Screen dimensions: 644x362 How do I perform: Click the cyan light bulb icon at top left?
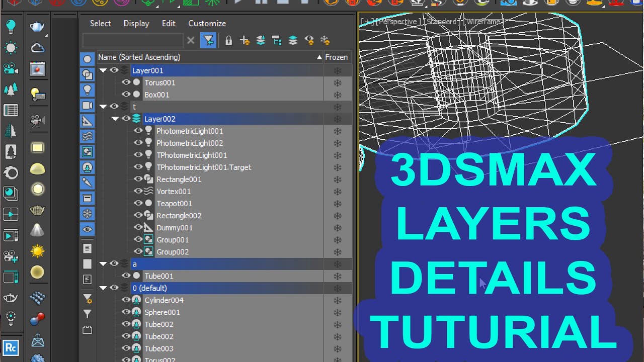pyautogui.click(x=11, y=26)
